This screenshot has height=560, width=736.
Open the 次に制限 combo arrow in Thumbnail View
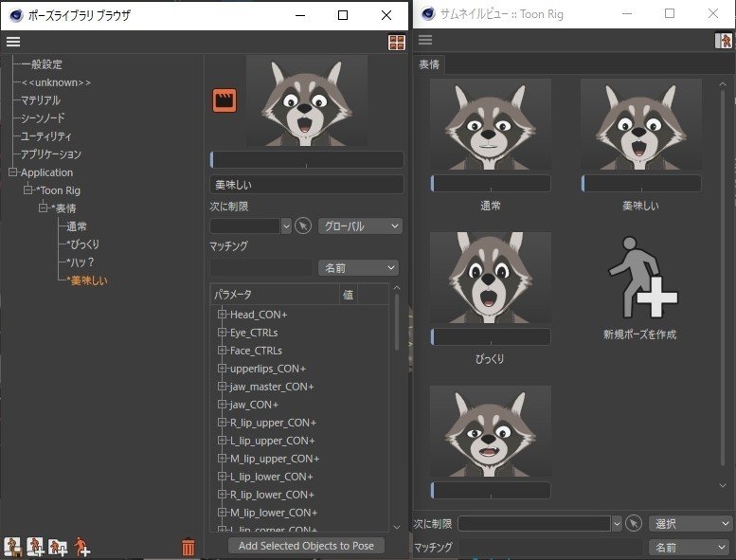617,523
